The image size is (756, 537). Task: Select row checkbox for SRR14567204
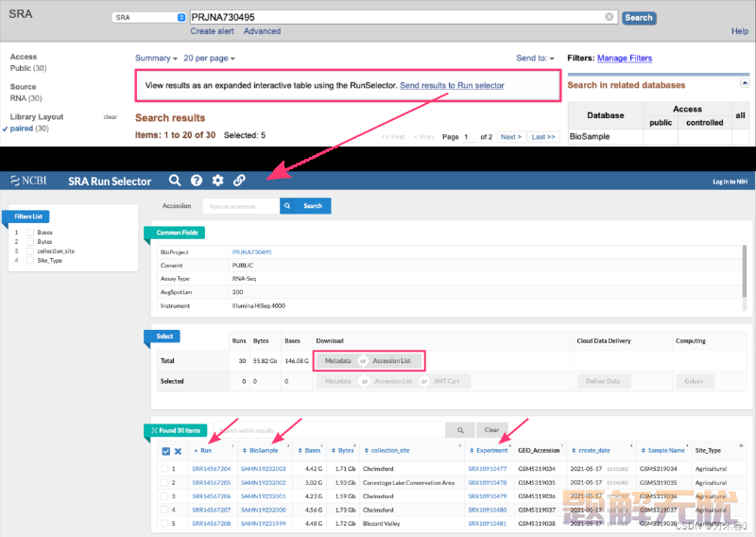[x=164, y=469]
